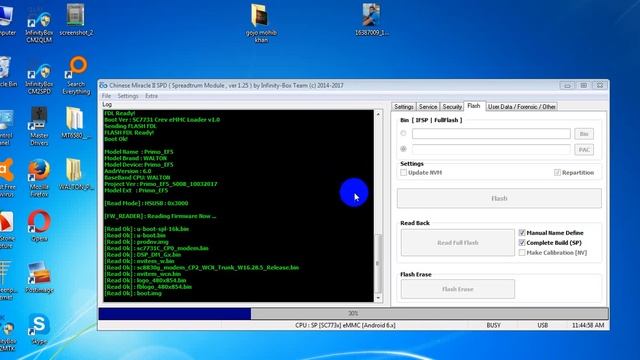Click log line Model Brand : WALTON
Screen dimensions: 640x360
coord(136,158)
